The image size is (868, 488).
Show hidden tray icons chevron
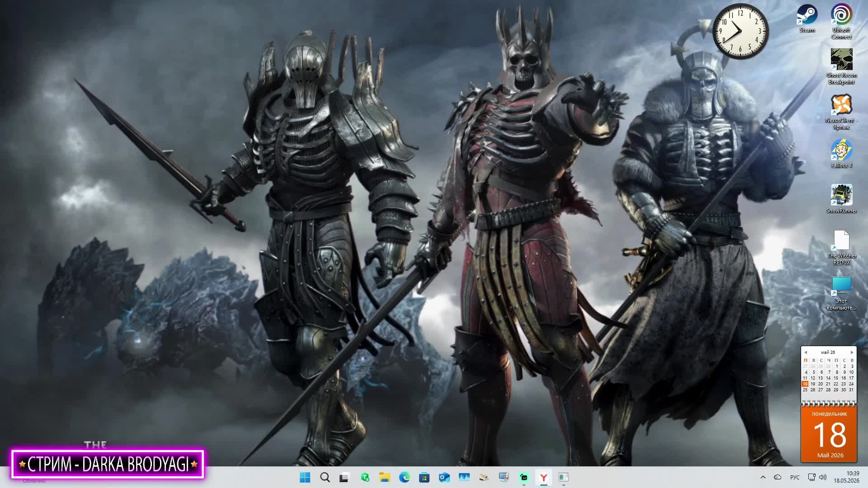pyautogui.click(x=763, y=477)
